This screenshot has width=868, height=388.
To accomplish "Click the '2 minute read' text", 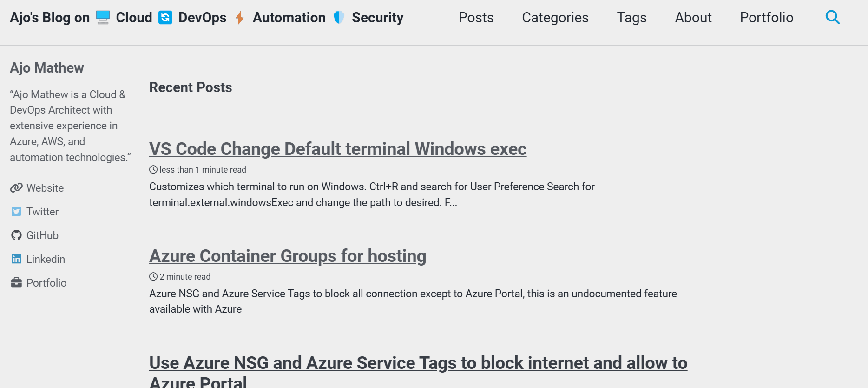I will (x=185, y=277).
